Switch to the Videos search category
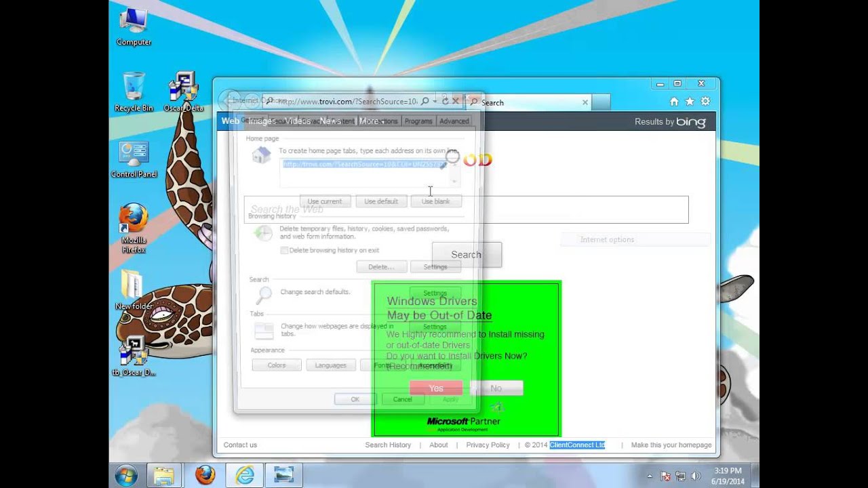This screenshot has width=868, height=488. (298, 121)
